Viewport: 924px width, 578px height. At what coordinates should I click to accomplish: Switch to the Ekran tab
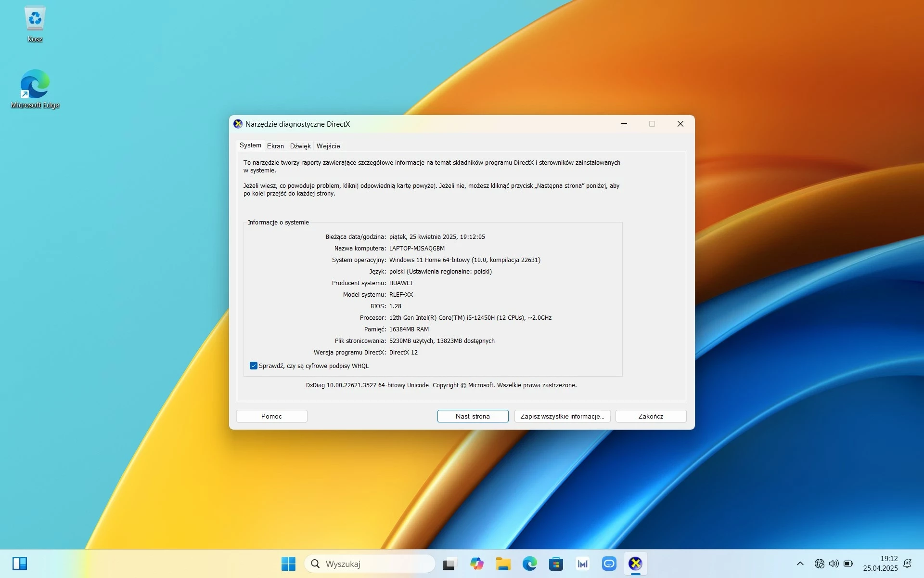coord(275,146)
